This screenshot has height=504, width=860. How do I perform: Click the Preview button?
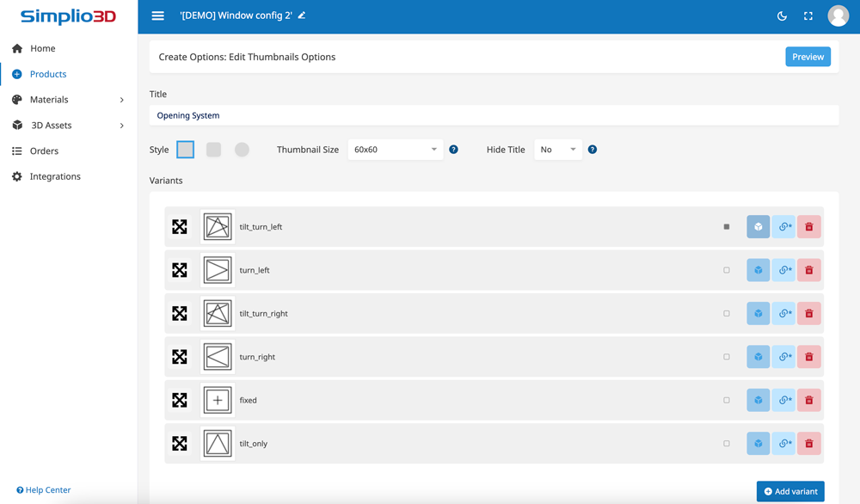pos(808,57)
